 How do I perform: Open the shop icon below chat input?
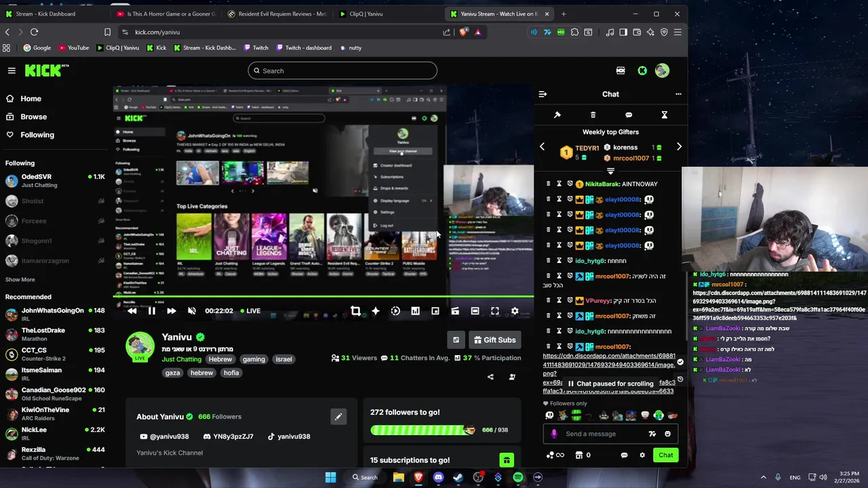click(578, 455)
